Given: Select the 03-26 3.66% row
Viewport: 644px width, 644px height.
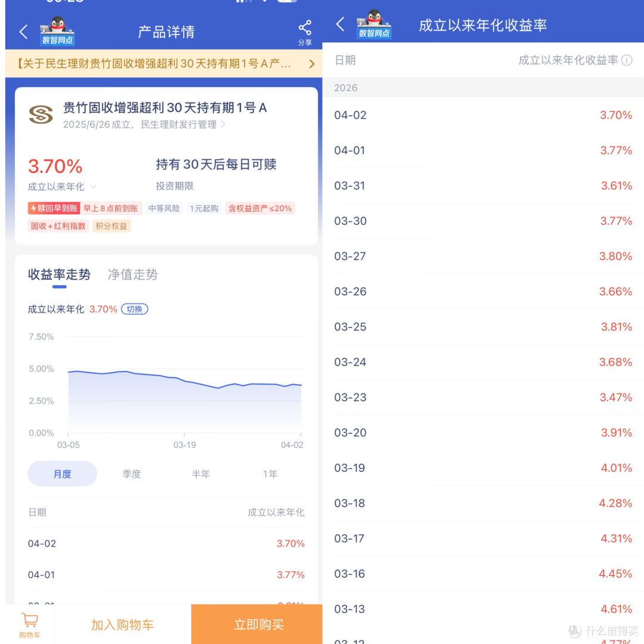Looking at the screenshot, I should coord(483,292).
